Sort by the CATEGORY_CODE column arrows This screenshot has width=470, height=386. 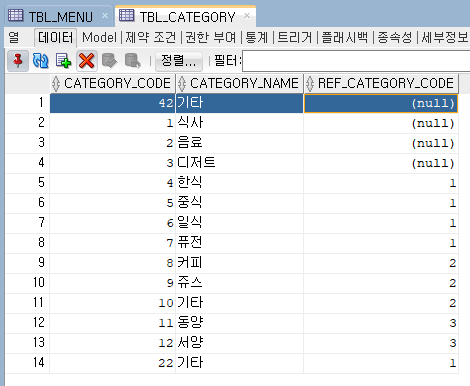tap(56, 83)
